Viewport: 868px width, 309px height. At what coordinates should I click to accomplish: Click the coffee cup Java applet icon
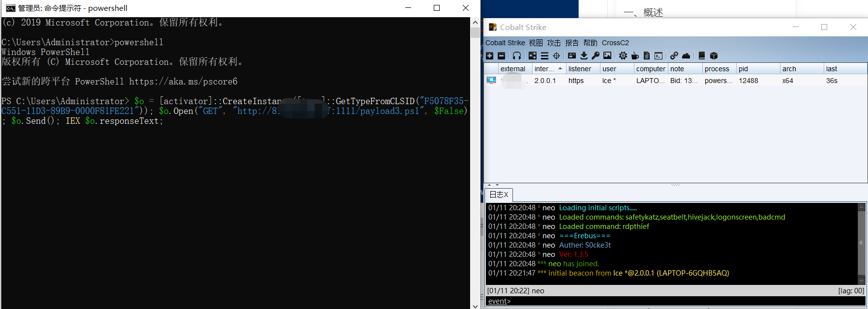coord(635,56)
